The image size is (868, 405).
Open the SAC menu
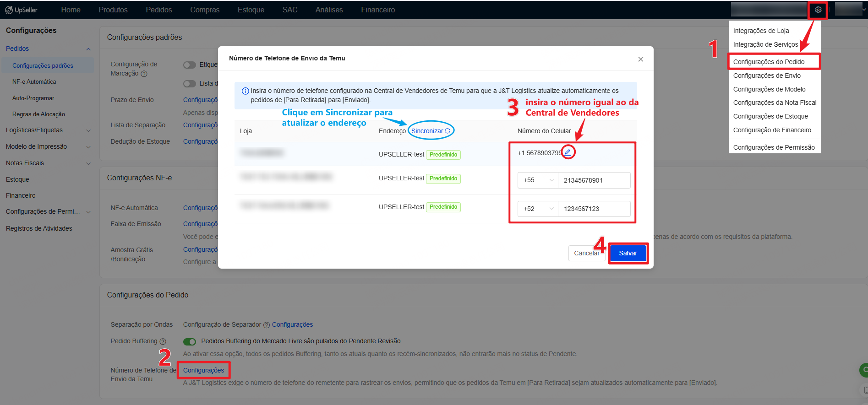coord(290,10)
